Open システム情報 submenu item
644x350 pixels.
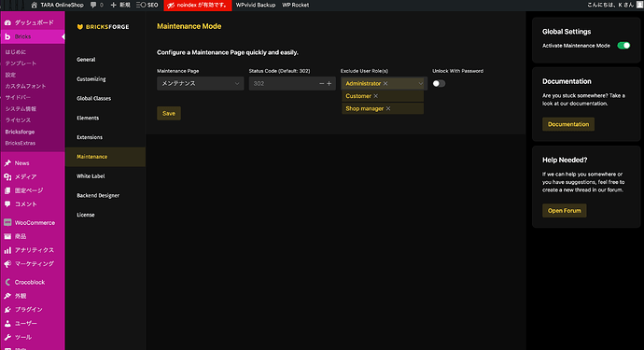[21, 109]
